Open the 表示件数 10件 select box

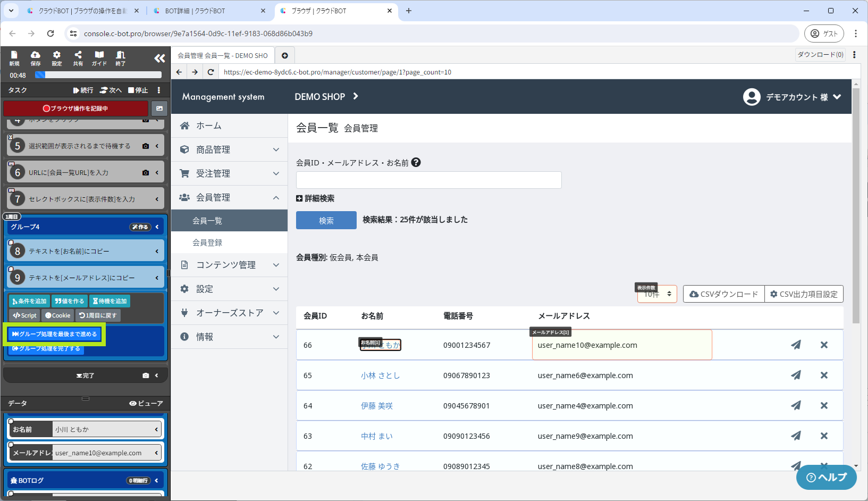657,294
